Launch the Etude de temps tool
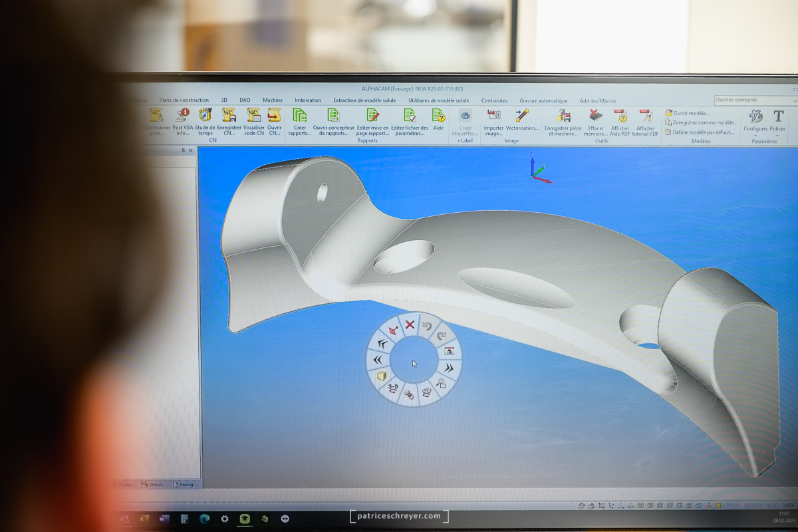Viewport: 798px width, 532px height. [205, 122]
